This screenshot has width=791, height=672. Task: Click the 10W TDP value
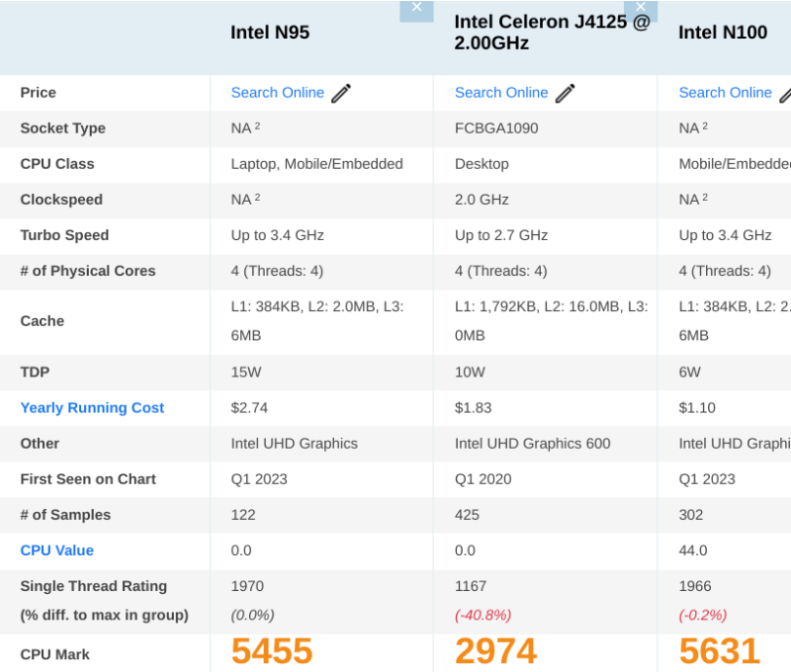pos(471,372)
